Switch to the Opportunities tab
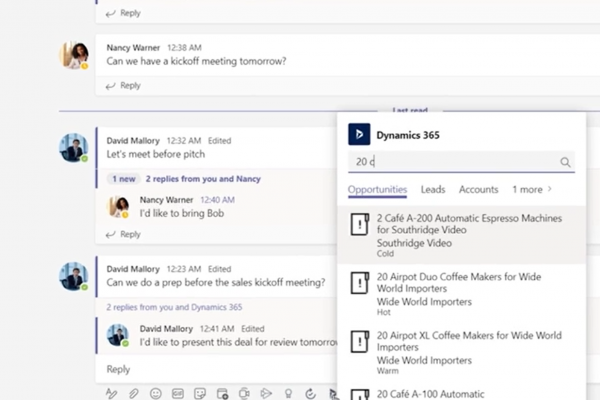This screenshot has width=600, height=400. [x=377, y=189]
